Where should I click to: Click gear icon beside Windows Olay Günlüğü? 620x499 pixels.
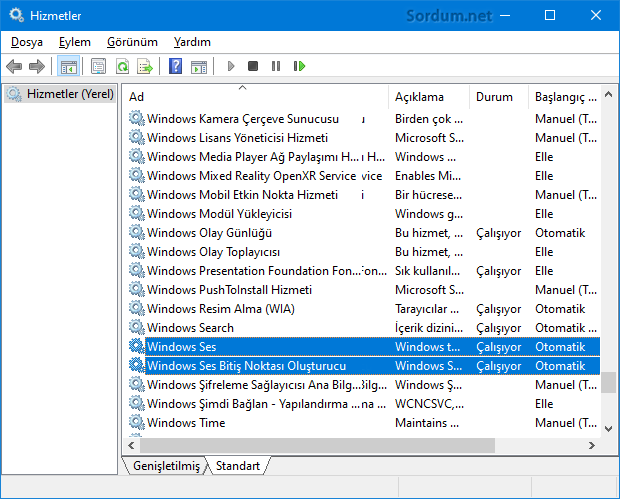tap(137, 232)
